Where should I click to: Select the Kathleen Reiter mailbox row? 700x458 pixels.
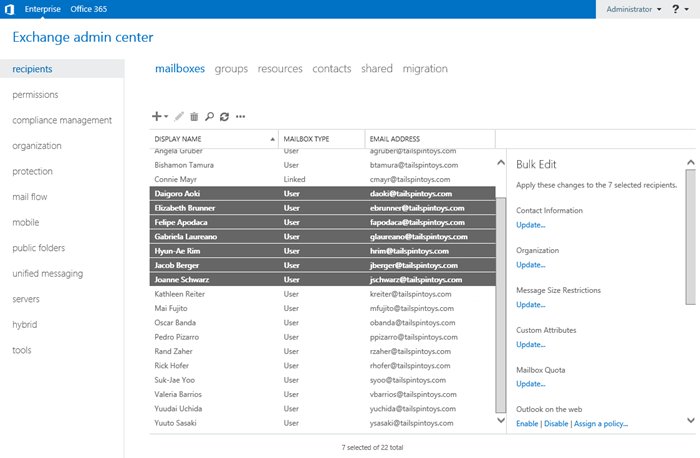point(322,294)
